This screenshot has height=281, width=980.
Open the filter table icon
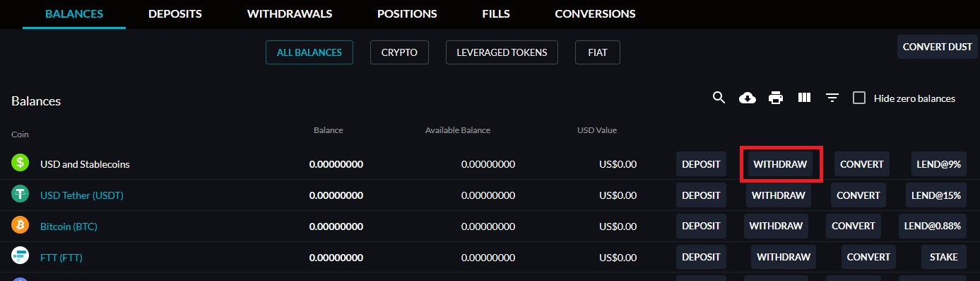click(x=832, y=98)
